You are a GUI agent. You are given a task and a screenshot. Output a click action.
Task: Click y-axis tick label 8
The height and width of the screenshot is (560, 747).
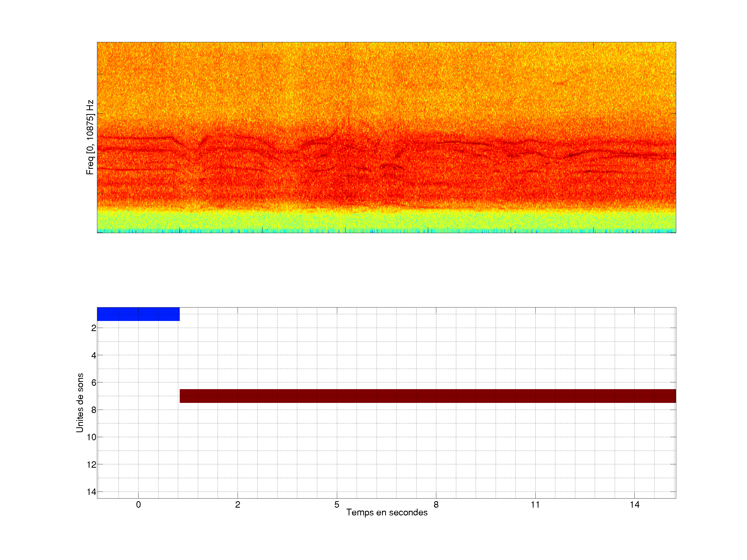[x=94, y=410]
